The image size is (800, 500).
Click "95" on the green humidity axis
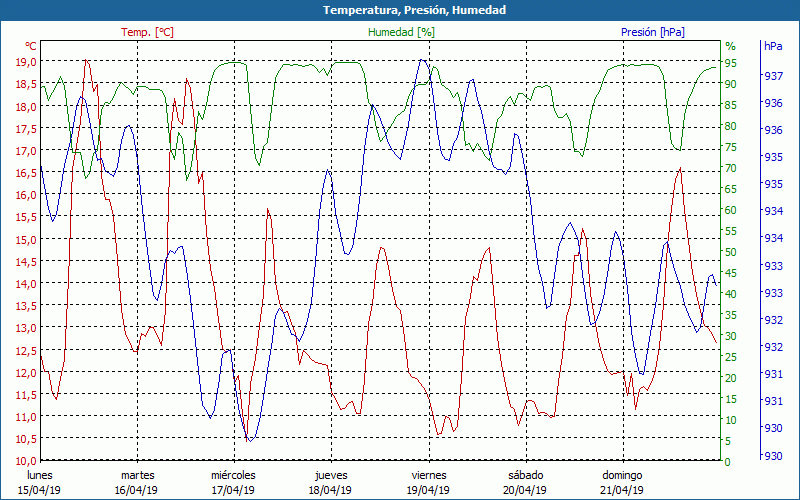point(731,63)
